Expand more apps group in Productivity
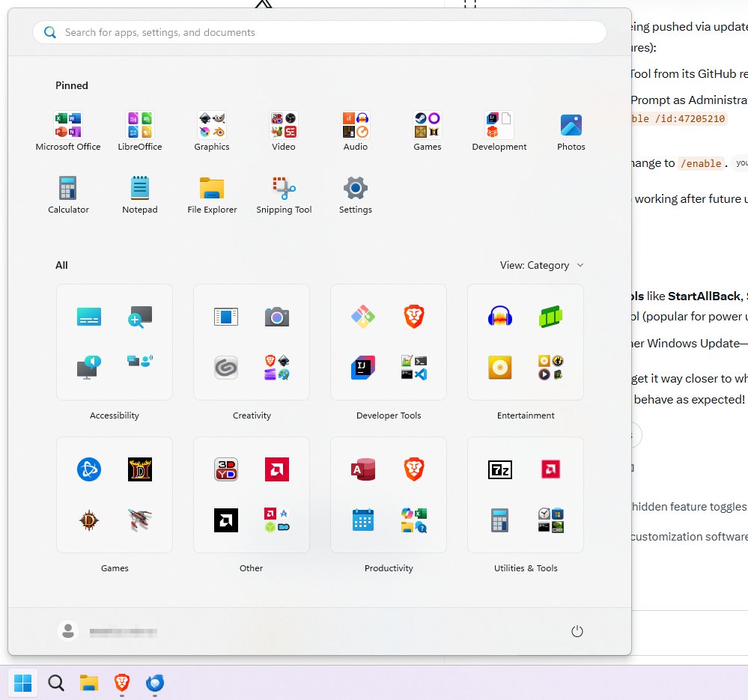This screenshot has height=700, width=748. (413, 520)
